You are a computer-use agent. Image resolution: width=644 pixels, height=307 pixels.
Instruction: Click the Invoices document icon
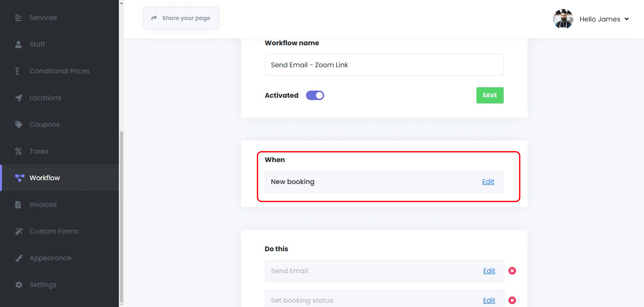pos(19,205)
